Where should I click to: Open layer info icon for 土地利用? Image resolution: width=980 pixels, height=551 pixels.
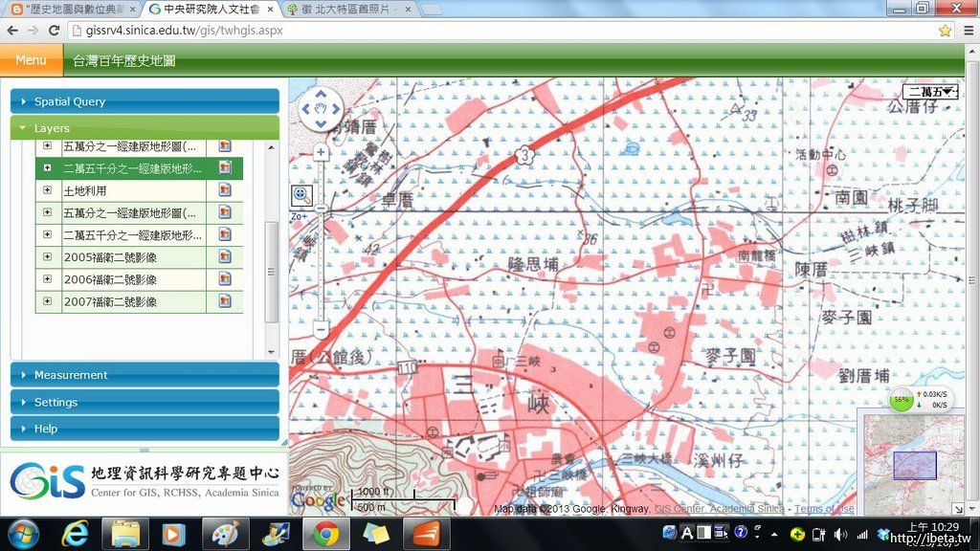pyautogui.click(x=225, y=190)
